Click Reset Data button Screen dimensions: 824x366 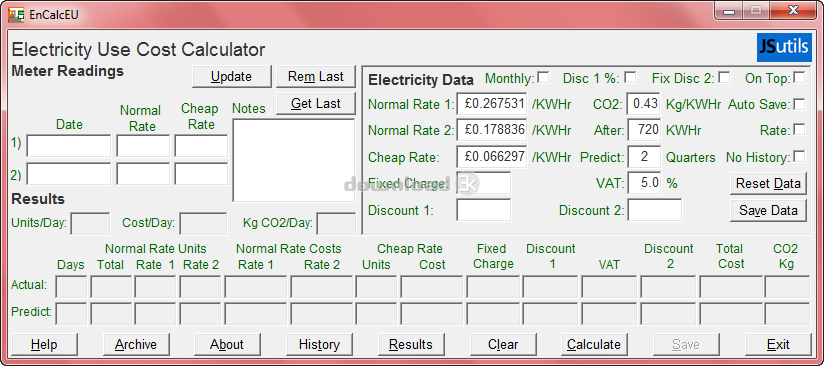(x=768, y=184)
